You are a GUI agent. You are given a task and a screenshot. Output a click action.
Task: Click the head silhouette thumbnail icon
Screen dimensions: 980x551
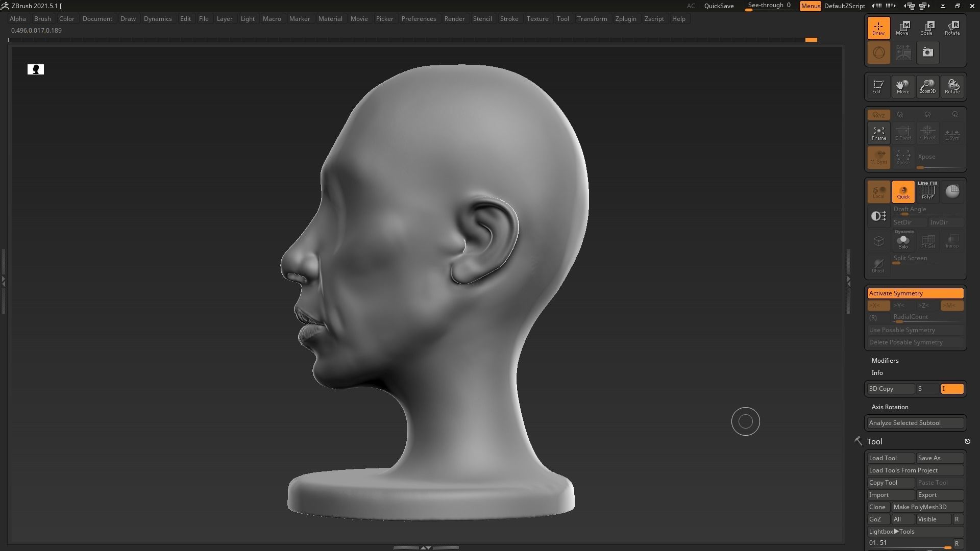(36, 69)
